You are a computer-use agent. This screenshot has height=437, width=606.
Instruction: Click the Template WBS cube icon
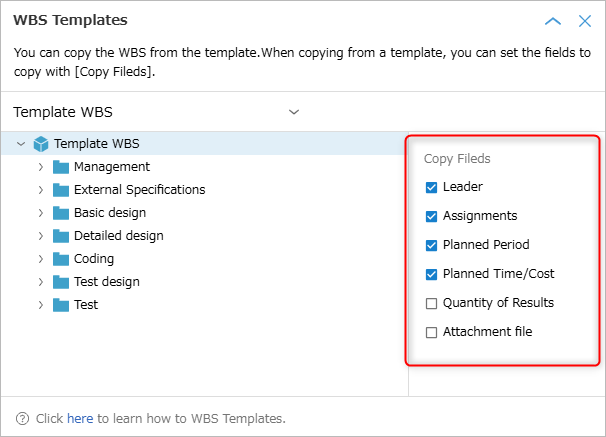point(41,144)
